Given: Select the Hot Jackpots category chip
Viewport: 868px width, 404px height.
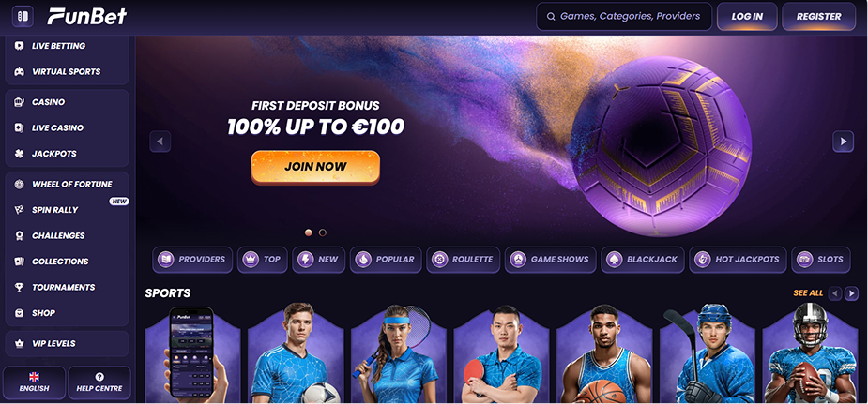Looking at the screenshot, I should pyautogui.click(x=738, y=260).
